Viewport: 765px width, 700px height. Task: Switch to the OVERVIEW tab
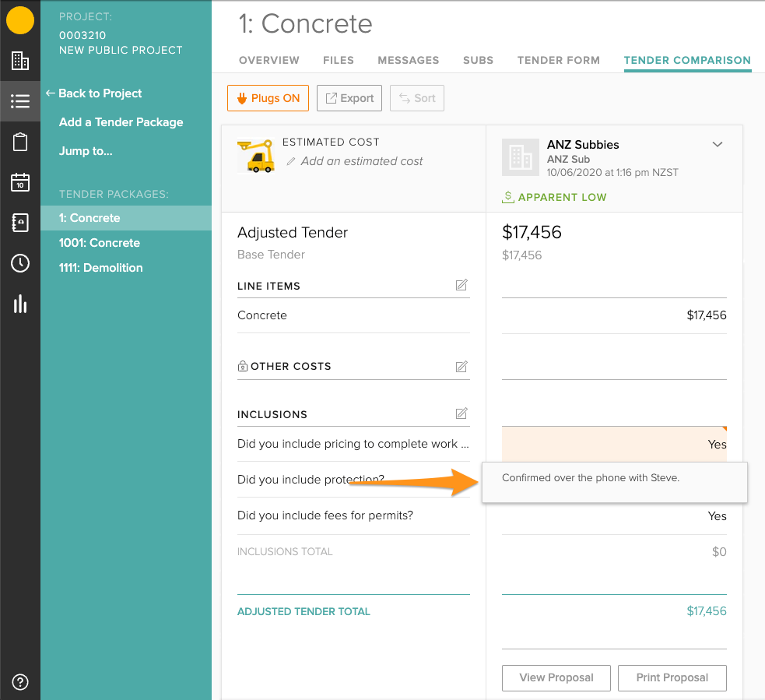coord(269,60)
